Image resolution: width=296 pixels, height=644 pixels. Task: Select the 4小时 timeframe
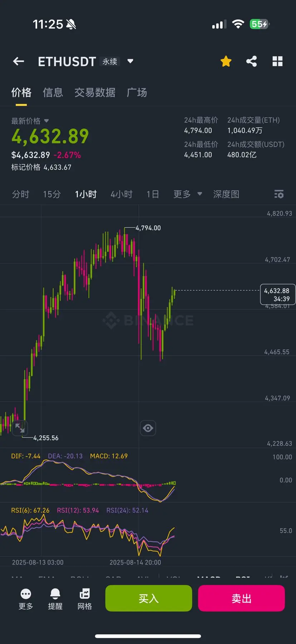[x=122, y=194]
